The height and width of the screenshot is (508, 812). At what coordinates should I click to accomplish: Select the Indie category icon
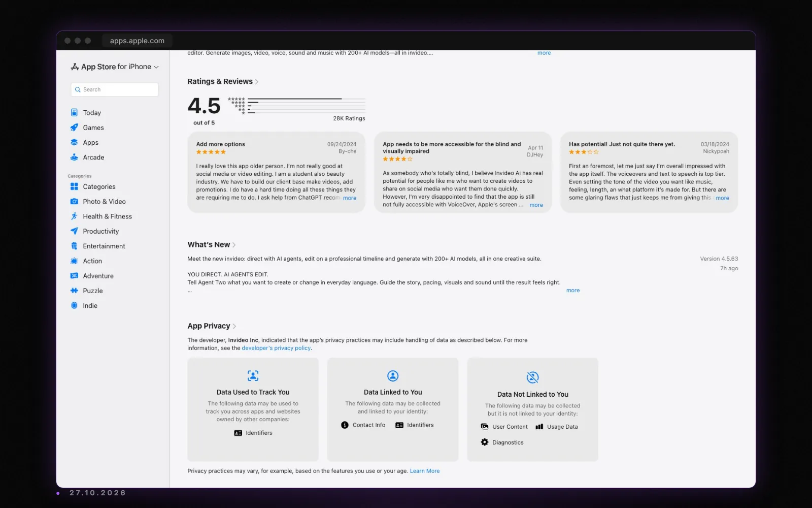coord(74,305)
